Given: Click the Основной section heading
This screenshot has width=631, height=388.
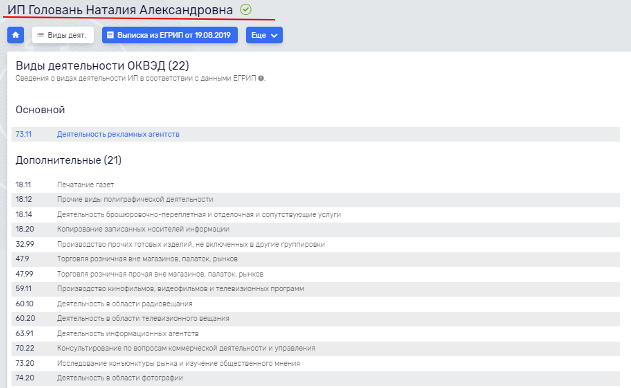Looking at the screenshot, I should pyautogui.click(x=40, y=109).
